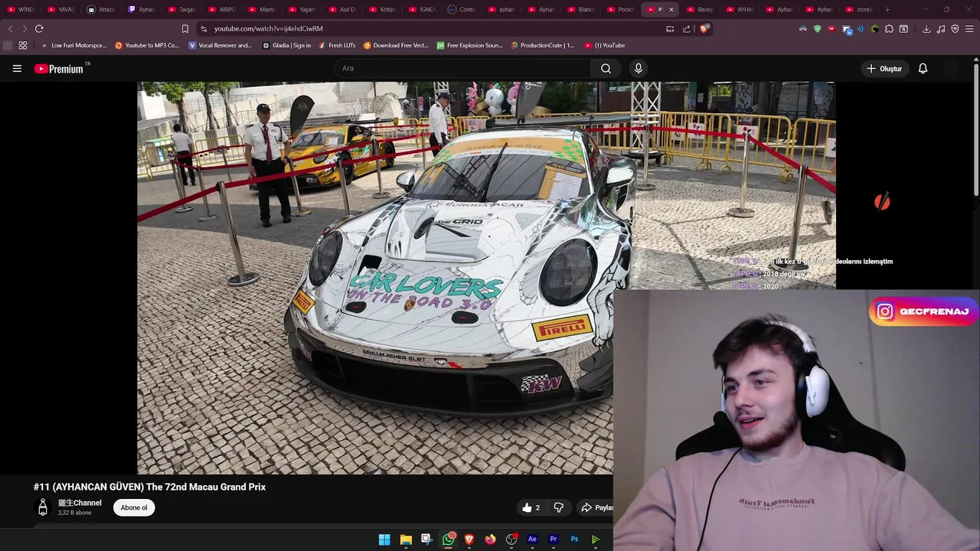Focus the YouTube Ara search field
Viewport: 980px width, 551px height.
coord(462,68)
